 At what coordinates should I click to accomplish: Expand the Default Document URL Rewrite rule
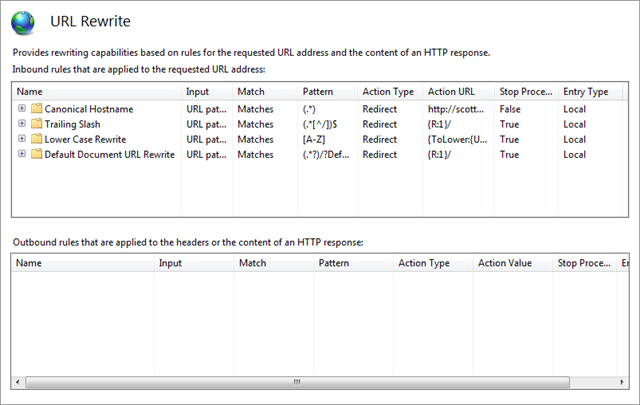pyautogui.click(x=22, y=154)
